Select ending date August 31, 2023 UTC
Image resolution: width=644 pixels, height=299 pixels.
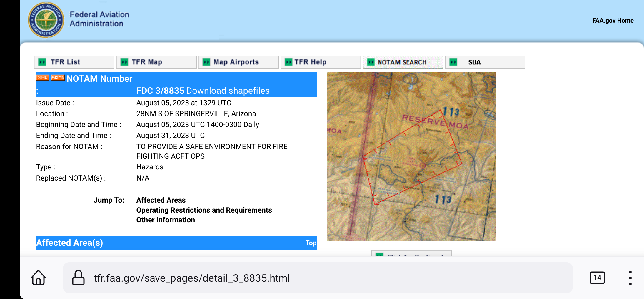[171, 136]
